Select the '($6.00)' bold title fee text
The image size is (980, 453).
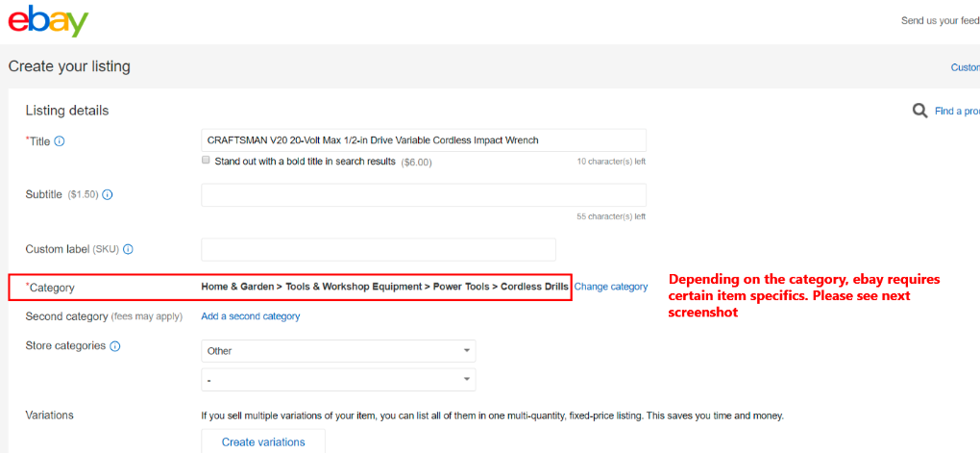(416, 162)
